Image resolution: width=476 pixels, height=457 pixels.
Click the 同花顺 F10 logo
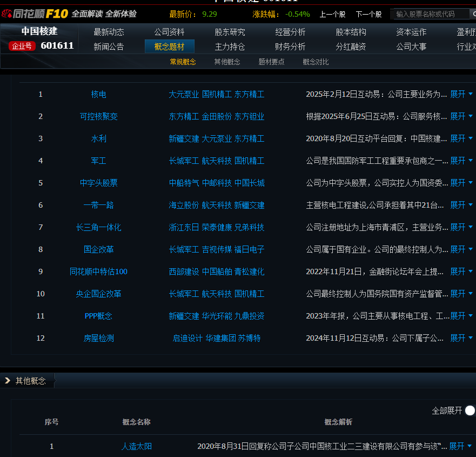[35, 14]
